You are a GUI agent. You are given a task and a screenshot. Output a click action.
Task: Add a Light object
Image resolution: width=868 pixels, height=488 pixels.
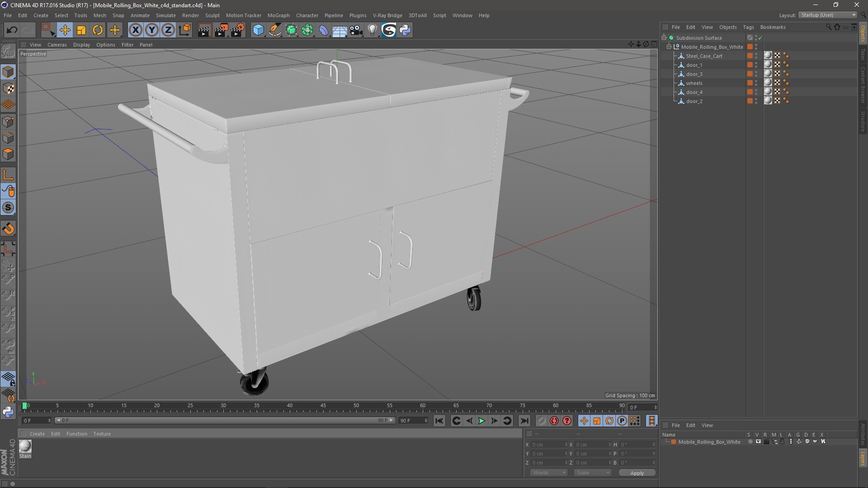point(373,30)
